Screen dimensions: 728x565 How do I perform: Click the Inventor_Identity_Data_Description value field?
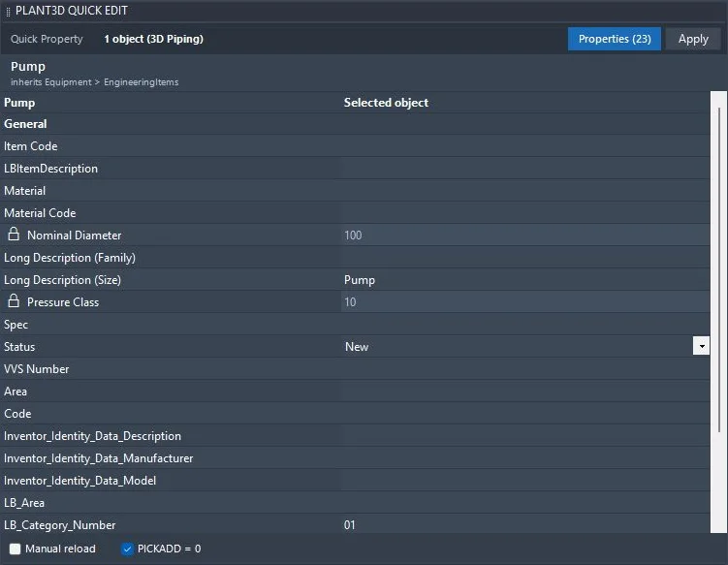525,436
